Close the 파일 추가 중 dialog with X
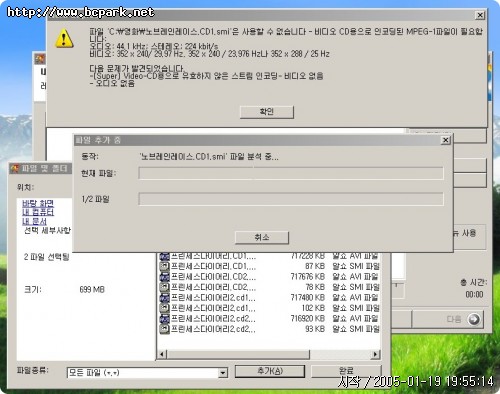 [x=446, y=140]
